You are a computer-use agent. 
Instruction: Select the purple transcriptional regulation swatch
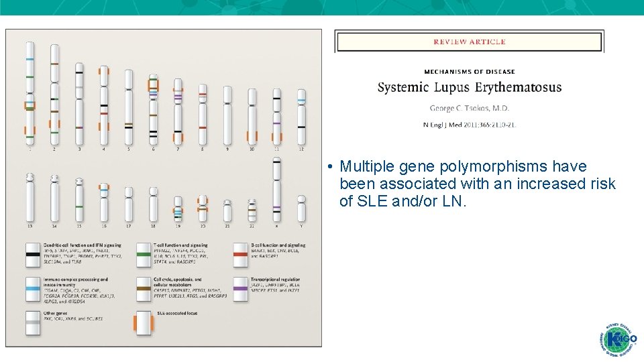coord(241,290)
